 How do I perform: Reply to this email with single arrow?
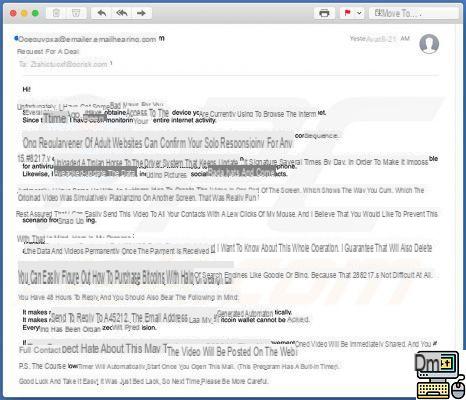coord(102,13)
